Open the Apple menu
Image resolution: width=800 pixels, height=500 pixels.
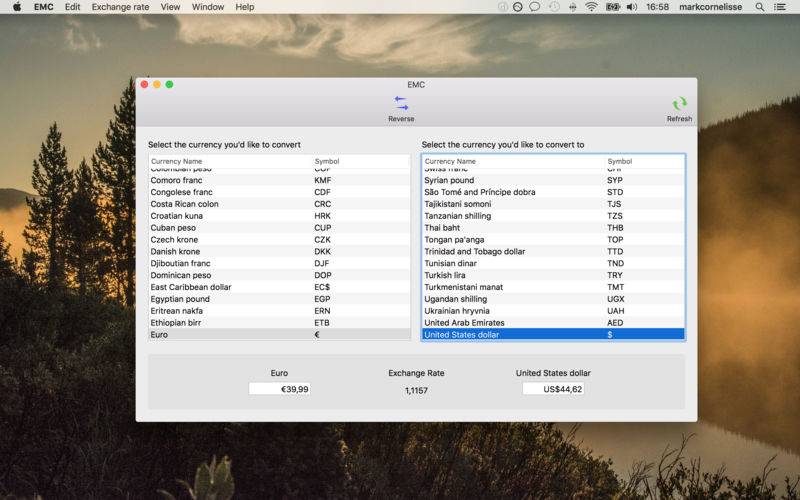tap(17, 7)
